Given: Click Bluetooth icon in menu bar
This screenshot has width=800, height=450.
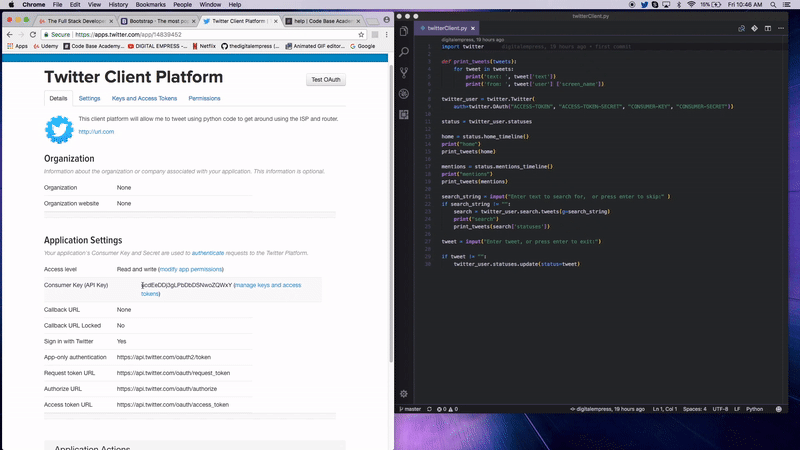Looking at the screenshot, I should tap(679, 5).
